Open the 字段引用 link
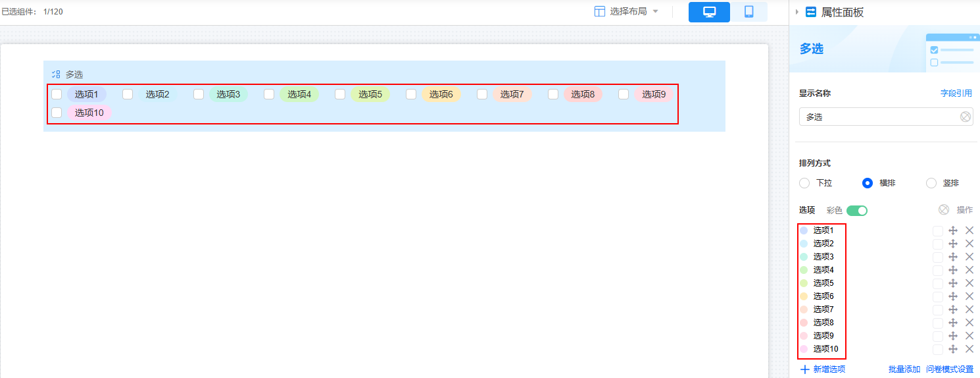 (x=956, y=94)
